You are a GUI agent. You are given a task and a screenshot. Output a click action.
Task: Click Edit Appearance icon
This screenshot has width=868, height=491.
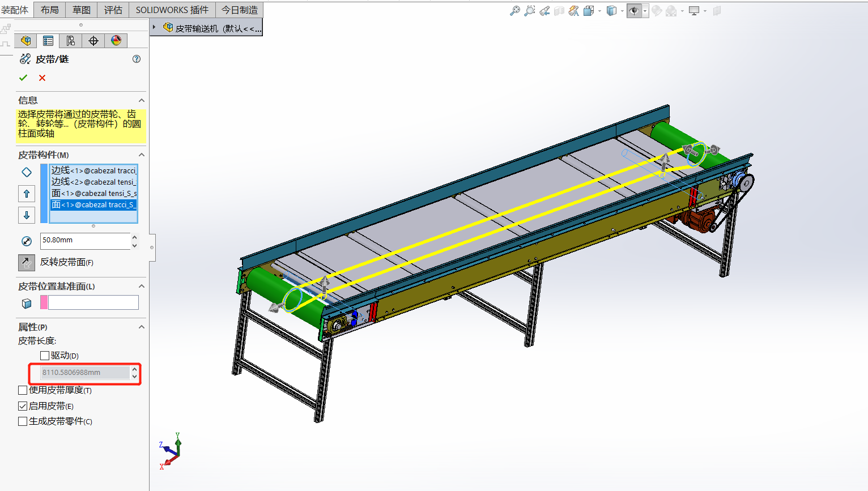click(657, 11)
